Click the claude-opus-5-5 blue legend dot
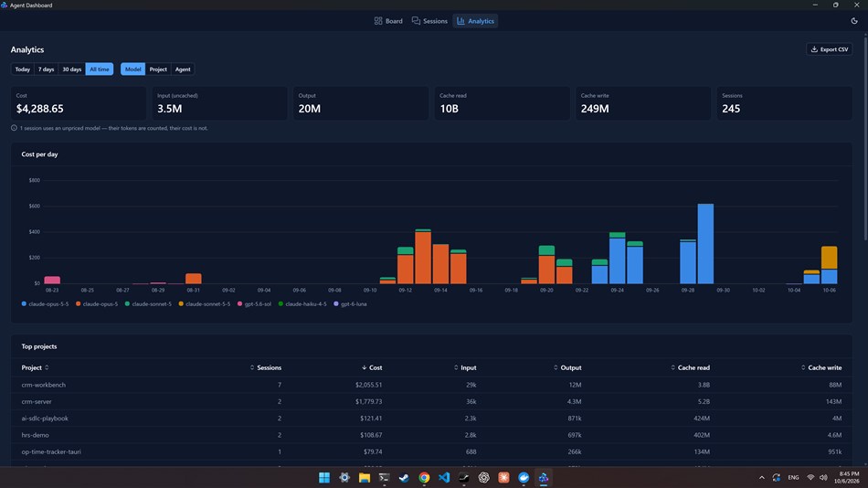 pos(24,303)
